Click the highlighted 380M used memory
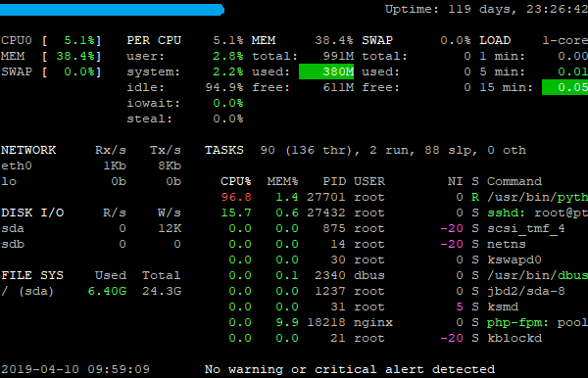588x378 pixels. 326,71
